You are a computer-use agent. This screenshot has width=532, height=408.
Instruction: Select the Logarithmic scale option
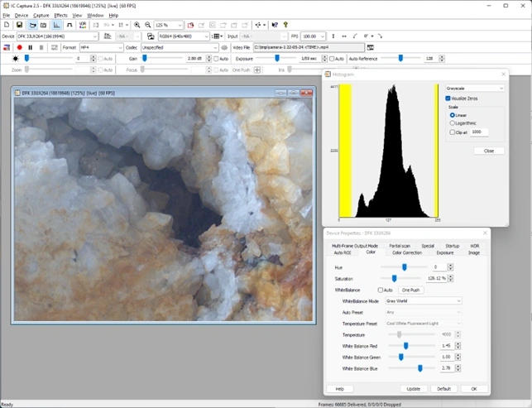[x=452, y=122]
